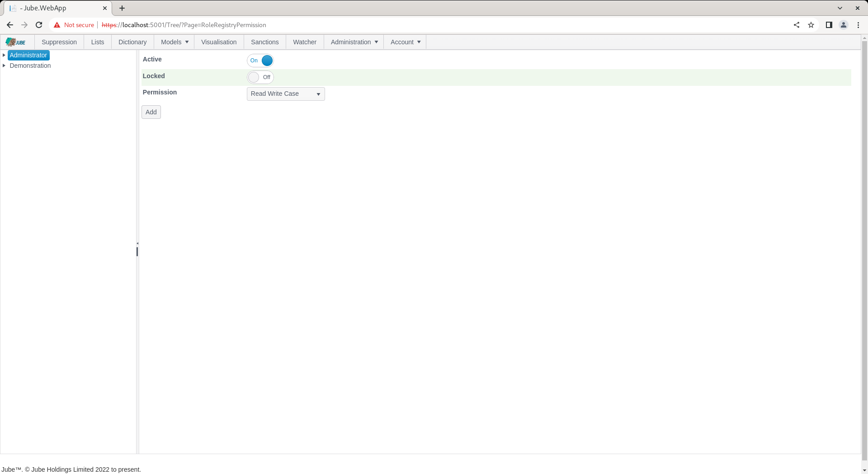The width and height of the screenshot is (868, 474).
Task: Collapse the tree panel splitter handle
Action: point(137,244)
